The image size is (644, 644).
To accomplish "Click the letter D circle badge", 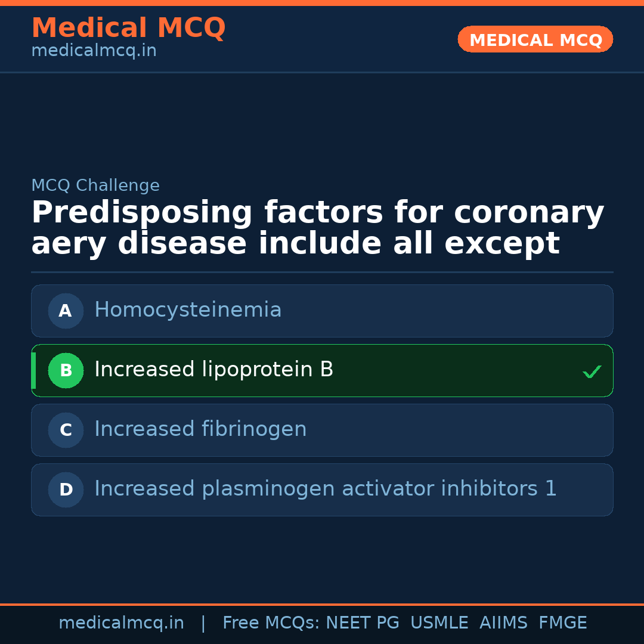I will [66, 490].
